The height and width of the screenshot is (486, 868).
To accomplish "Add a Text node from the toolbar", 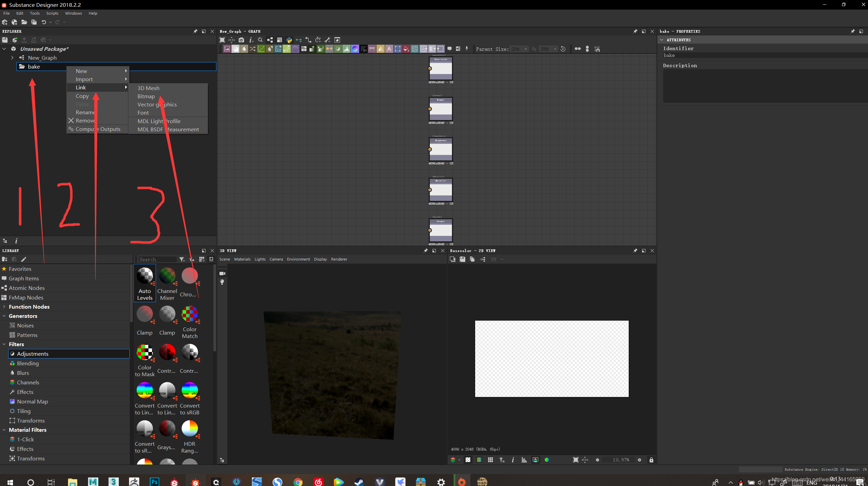I will point(389,49).
